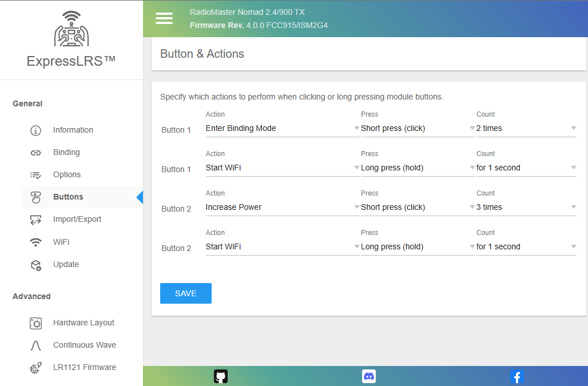The height and width of the screenshot is (386, 588).
Task: Click the GitHub icon in footer
Action: (221, 376)
